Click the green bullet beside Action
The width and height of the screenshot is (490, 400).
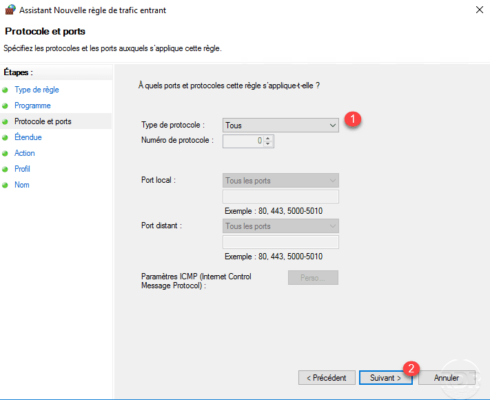5,154
